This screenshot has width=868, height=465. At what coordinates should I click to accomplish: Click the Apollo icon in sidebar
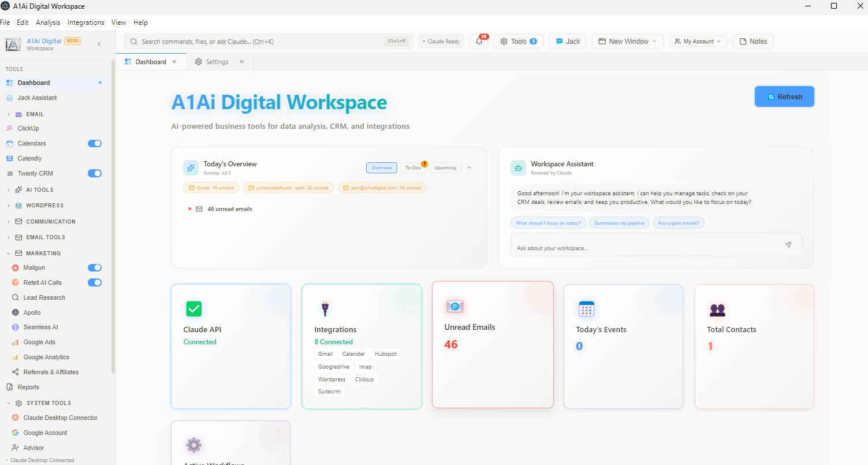tap(16, 313)
